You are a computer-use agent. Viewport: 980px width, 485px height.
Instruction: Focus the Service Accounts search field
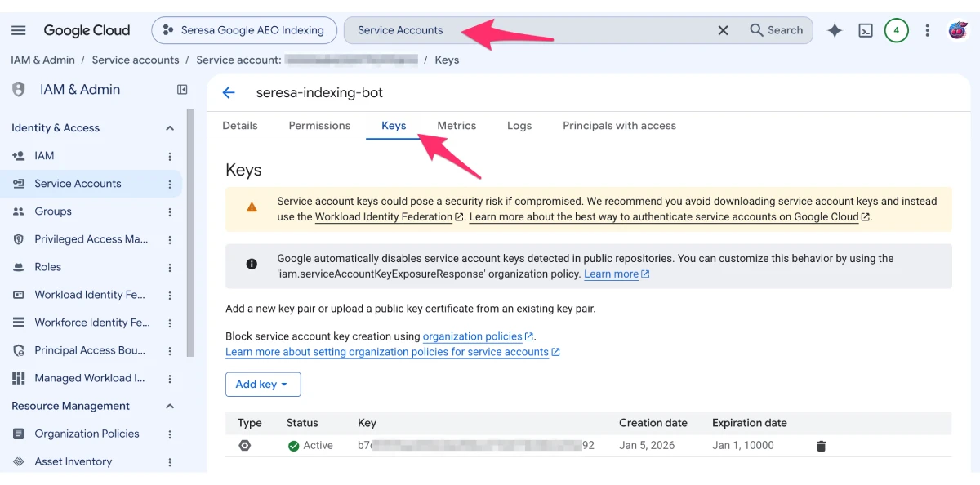pos(528,30)
